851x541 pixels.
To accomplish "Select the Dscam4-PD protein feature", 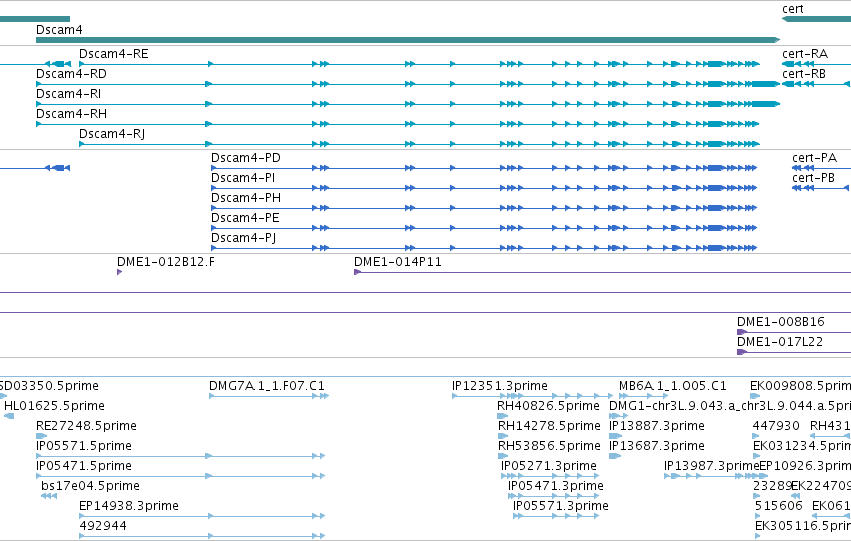I will (246, 158).
